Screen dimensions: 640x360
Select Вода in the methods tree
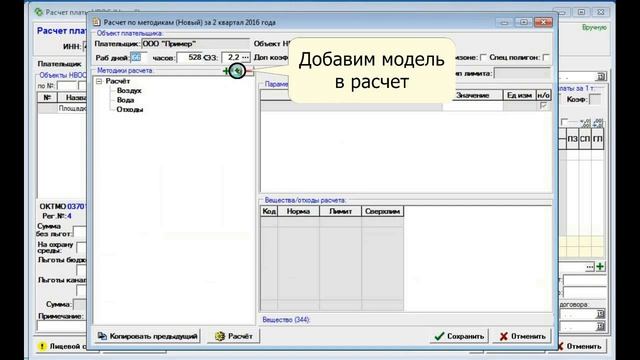(125, 100)
